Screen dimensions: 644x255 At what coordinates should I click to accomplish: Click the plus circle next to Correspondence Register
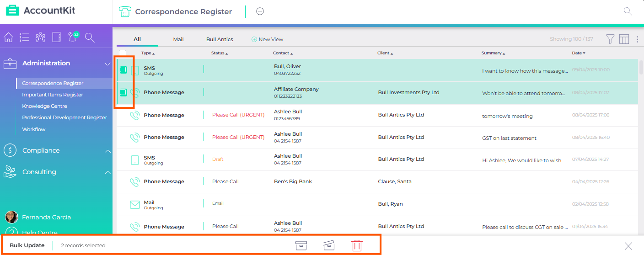[x=260, y=11]
